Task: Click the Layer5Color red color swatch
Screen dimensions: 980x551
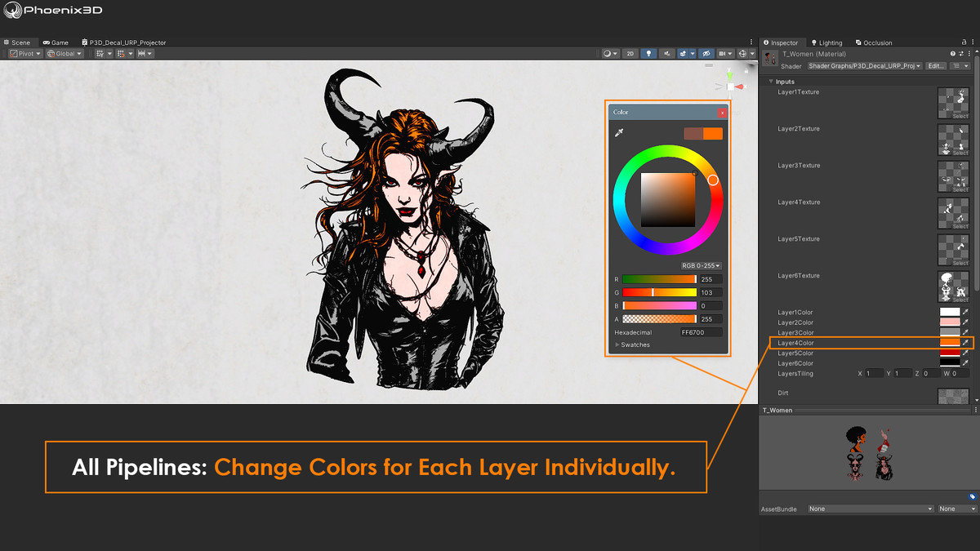Action: [x=950, y=353]
